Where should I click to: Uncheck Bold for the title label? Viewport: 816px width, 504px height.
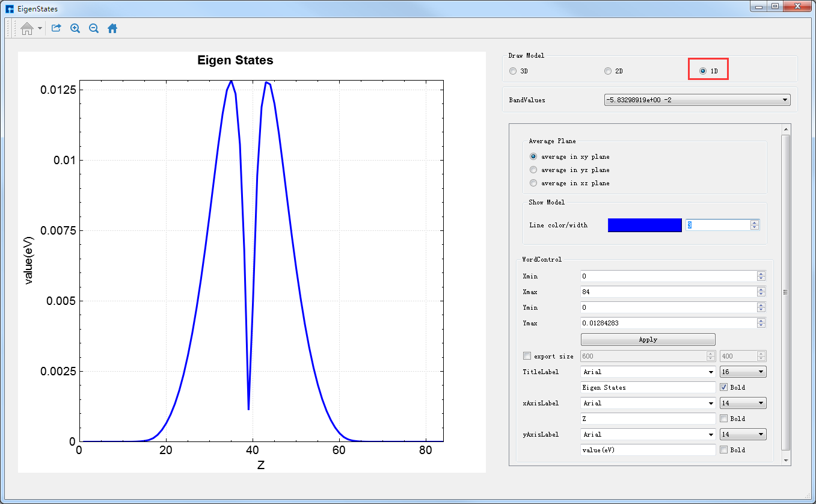pos(724,387)
